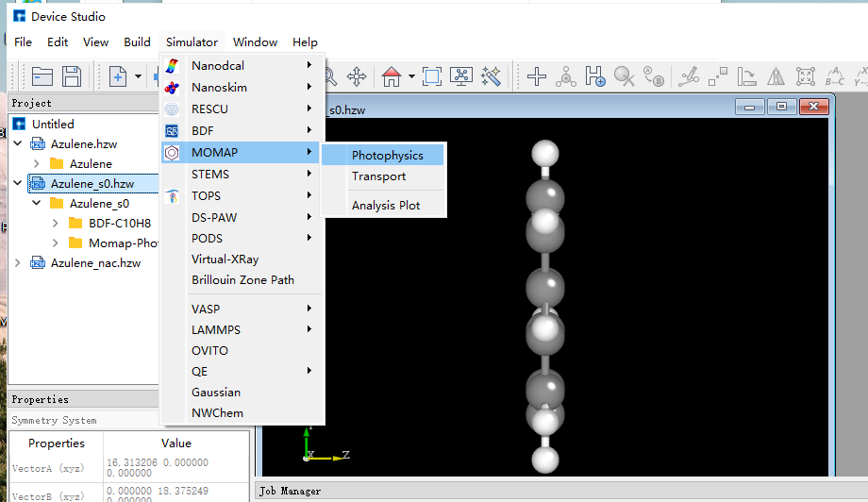Click the plus-shaped add atom icon

coord(537,76)
